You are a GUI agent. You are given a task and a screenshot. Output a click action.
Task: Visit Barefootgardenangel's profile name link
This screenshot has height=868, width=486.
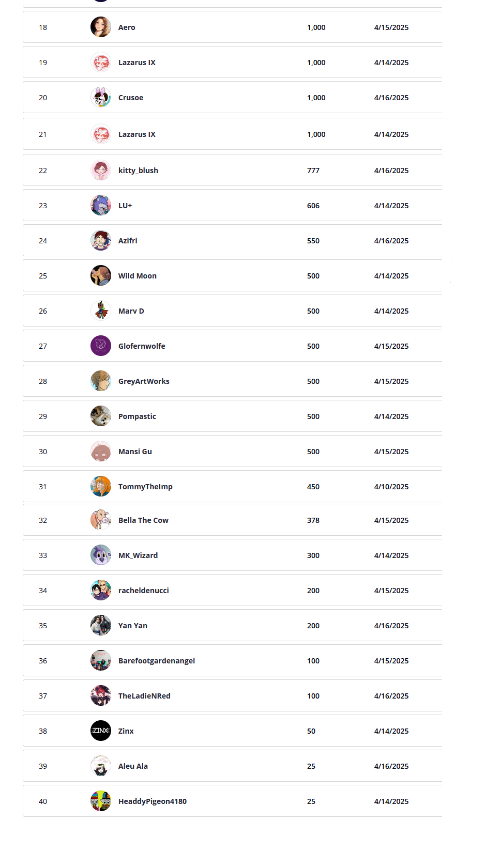tap(157, 661)
